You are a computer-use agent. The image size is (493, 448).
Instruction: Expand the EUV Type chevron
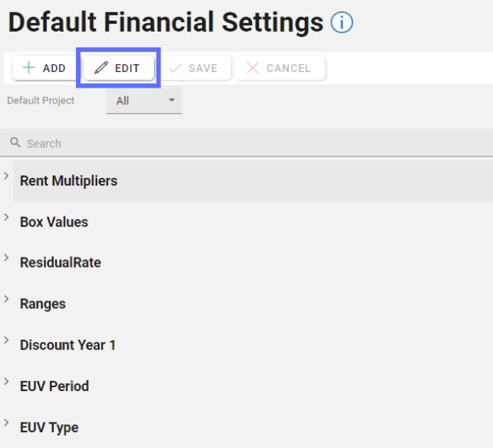click(x=6, y=422)
